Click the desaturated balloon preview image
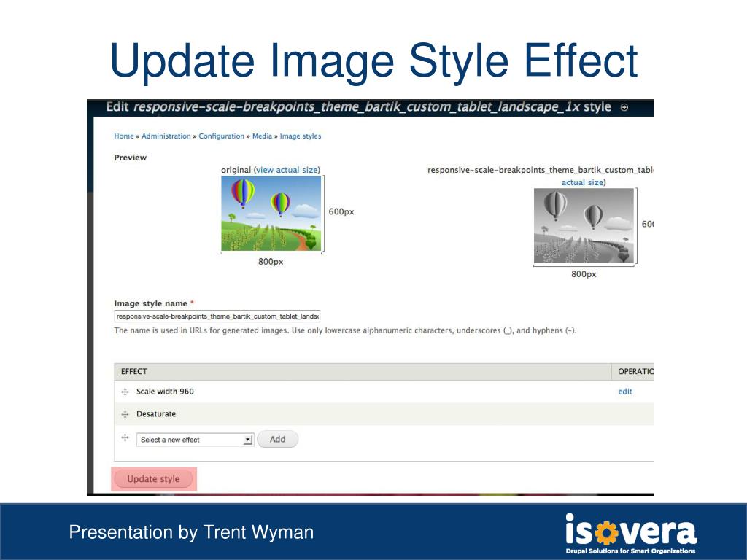 click(584, 226)
